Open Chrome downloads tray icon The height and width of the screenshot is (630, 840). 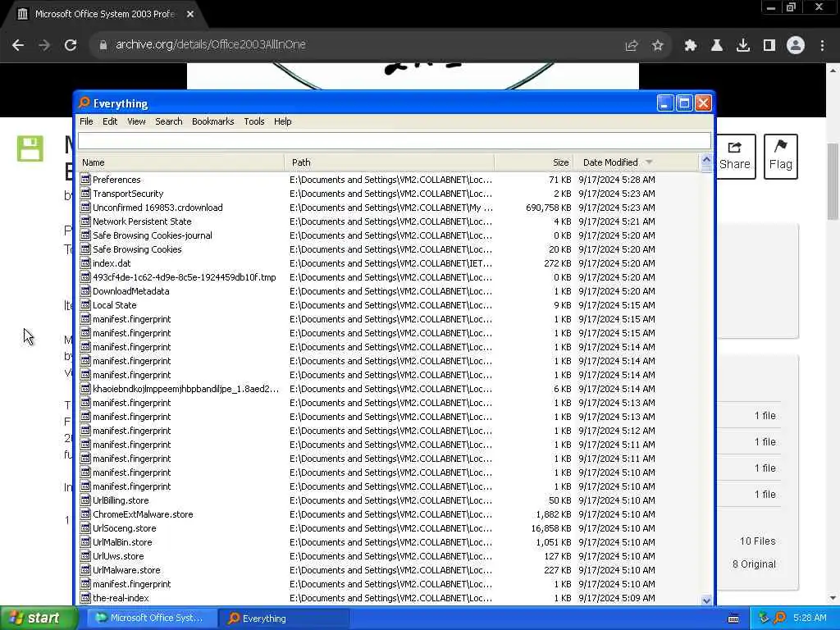[x=743, y=46]
